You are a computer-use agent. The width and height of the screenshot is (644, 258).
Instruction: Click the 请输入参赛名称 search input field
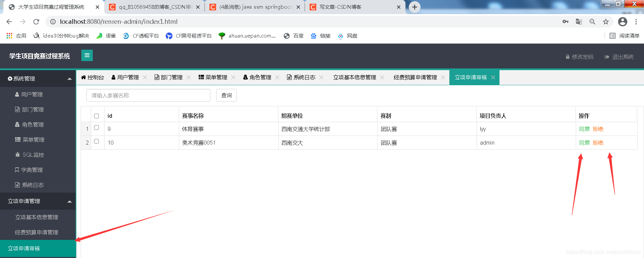148,95
